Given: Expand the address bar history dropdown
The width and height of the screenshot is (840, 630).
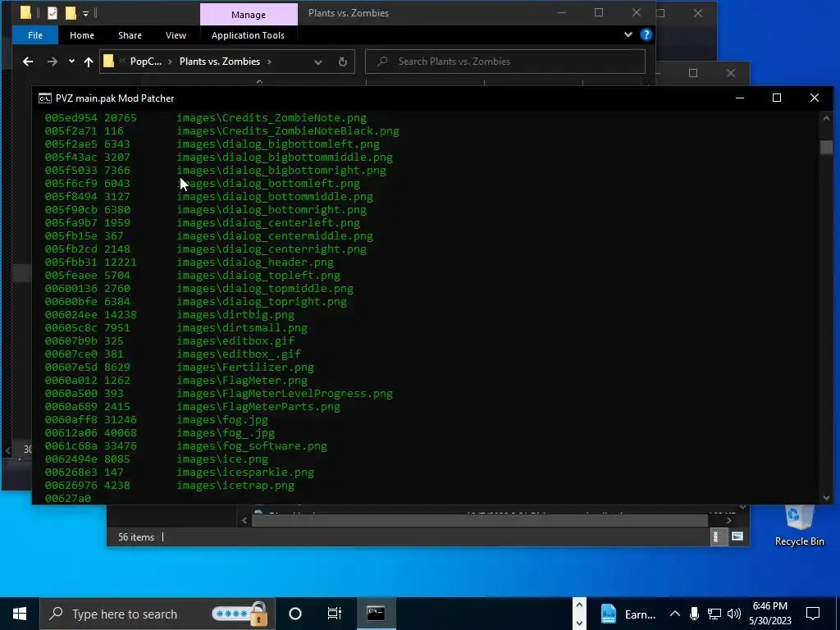Looking at the screenshot, I should 318,62.
